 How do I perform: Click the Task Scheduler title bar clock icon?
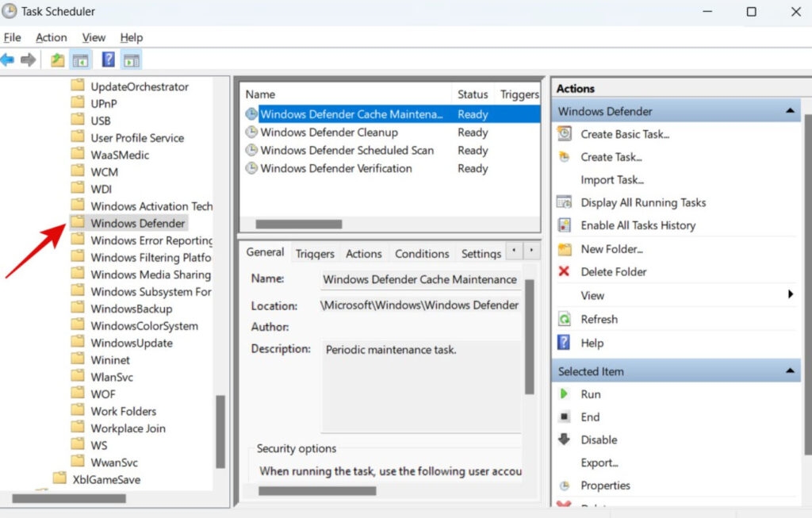click(x=10, y=11)
